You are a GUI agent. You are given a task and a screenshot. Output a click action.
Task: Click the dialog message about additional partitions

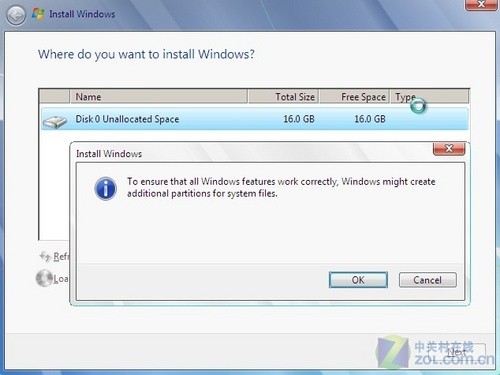pyautogui.click(x=281, y=187)
